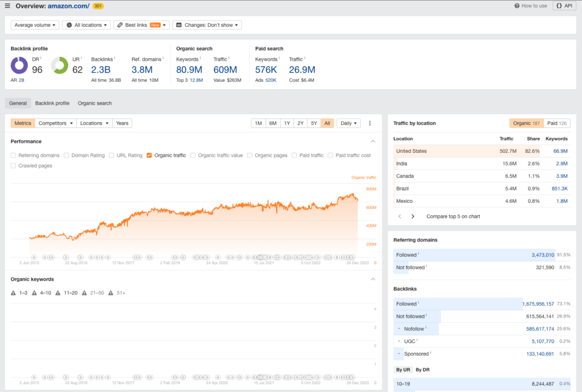Click the globe icon in All locations
This screenshot has height=392, width=582.
(69, 25)
